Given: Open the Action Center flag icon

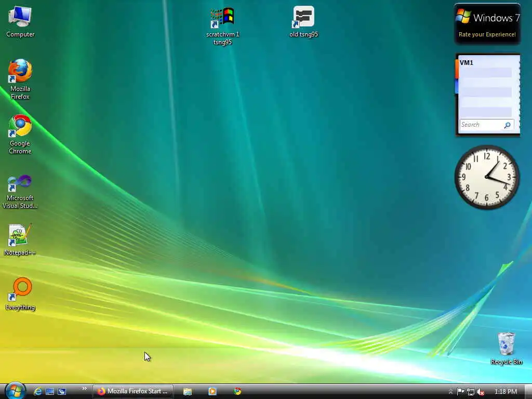Looking at the screenshot, I should [460, 392].
